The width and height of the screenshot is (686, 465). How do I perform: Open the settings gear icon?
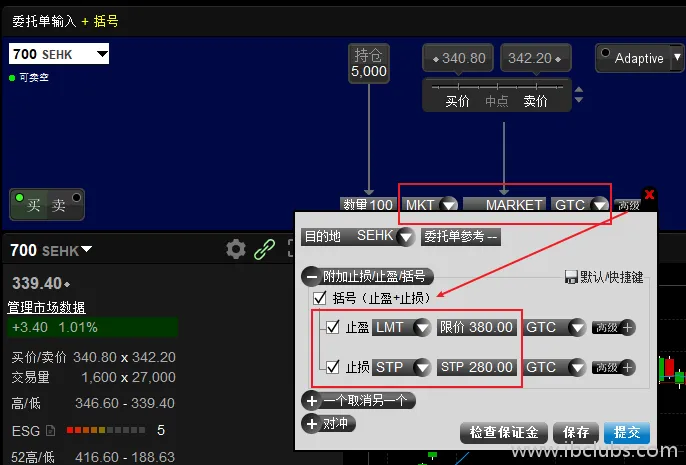tap(236, 249)
